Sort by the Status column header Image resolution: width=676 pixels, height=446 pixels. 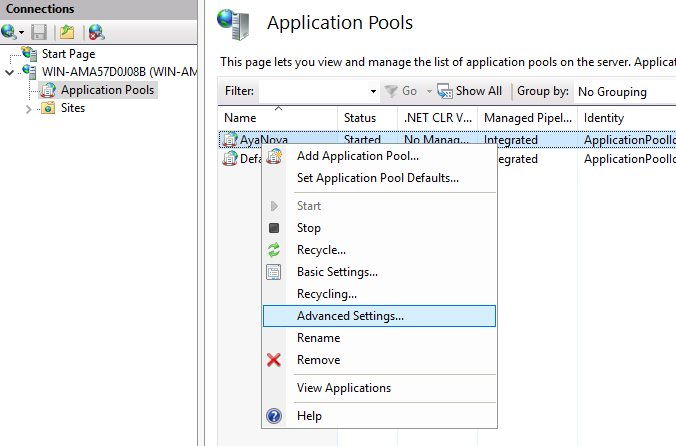[367, 118]
